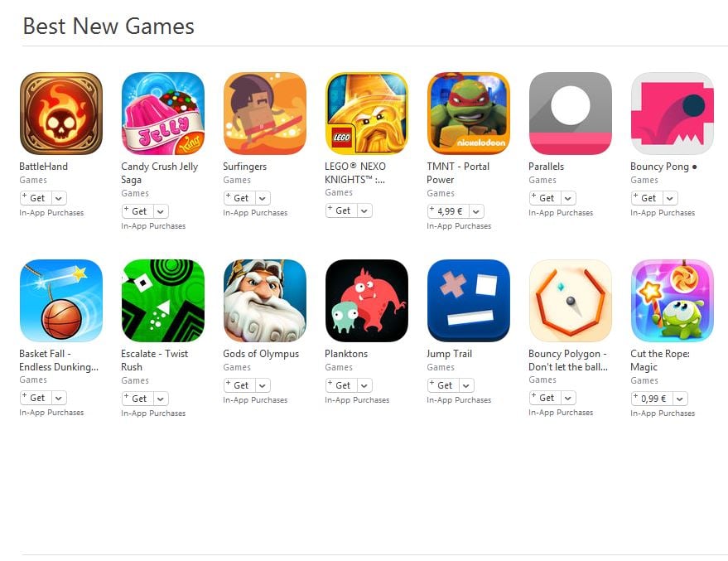Open the Escalate - Twist Rush title link

tap(155, 360)
